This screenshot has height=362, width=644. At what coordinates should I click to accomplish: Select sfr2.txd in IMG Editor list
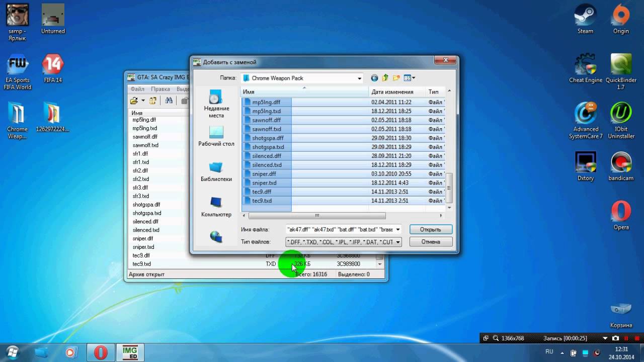tap(141, 179)
